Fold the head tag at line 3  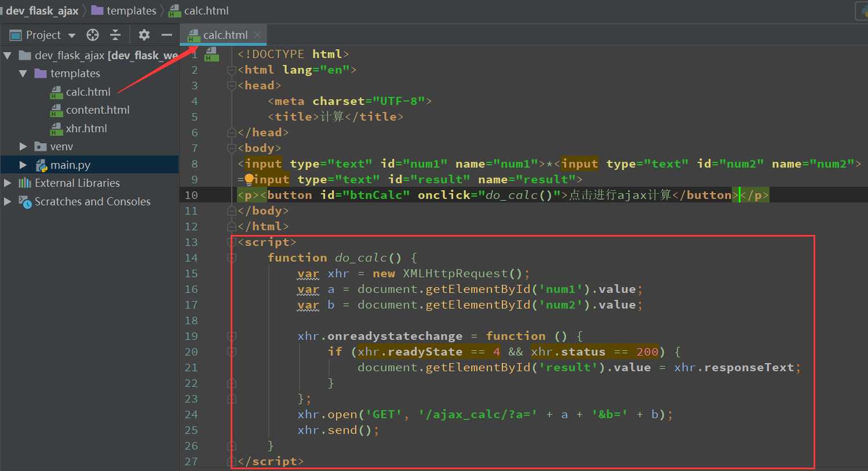point(232,86)
